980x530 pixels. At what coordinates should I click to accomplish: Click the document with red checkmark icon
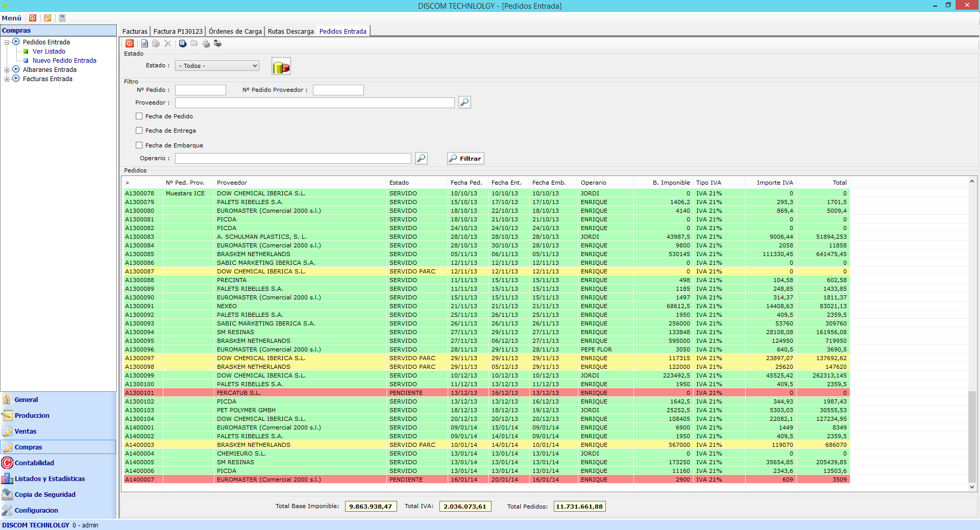pos(144,43)
